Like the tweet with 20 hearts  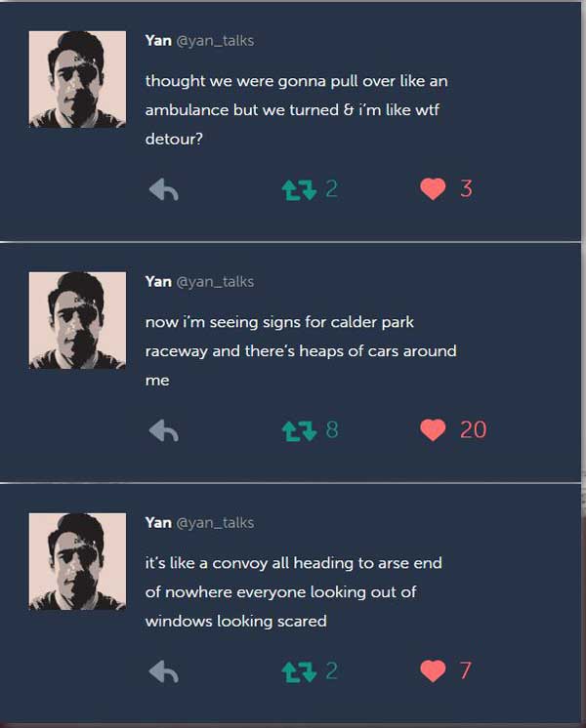pos(433,430)
